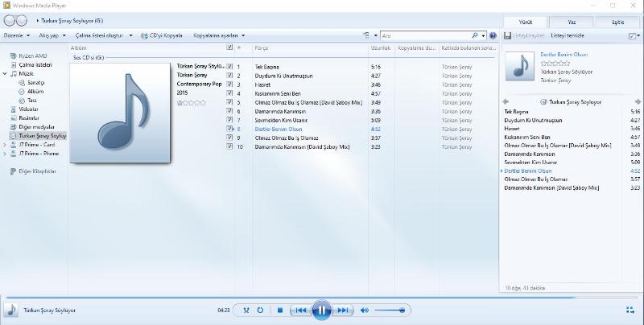Uncheck track 2 Duydum Ki Unutmuşsun
Screen dimensions: 644x325
point(229,76)
